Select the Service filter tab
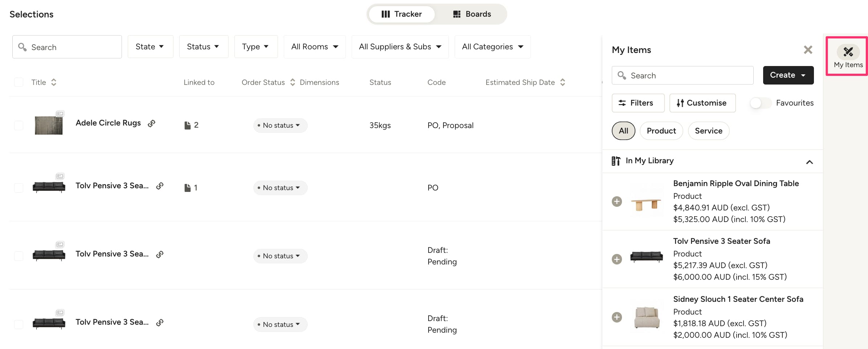 708,131
